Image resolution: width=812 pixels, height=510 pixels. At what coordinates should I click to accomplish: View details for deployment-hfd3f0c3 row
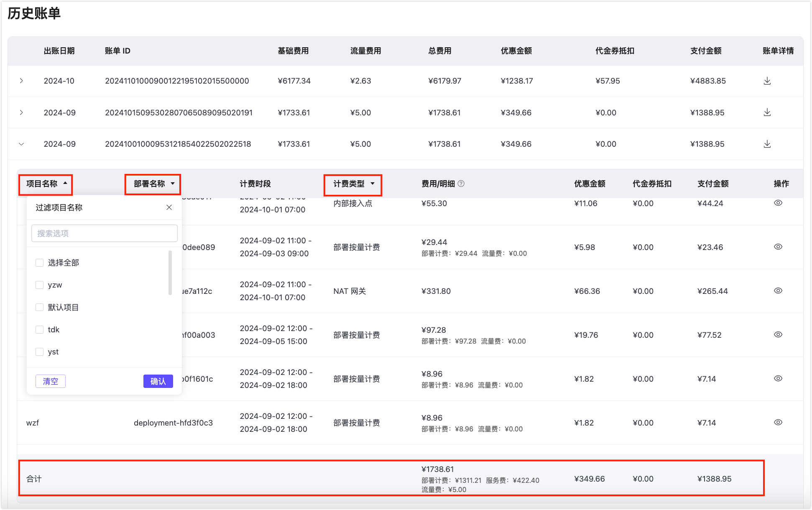(x=778, y=422)
